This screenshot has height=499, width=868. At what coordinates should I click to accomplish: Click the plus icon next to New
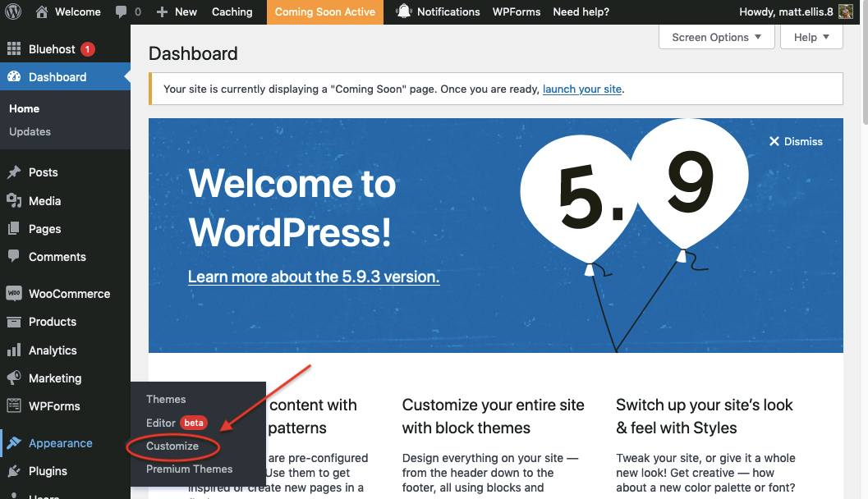tap(162, 11)
